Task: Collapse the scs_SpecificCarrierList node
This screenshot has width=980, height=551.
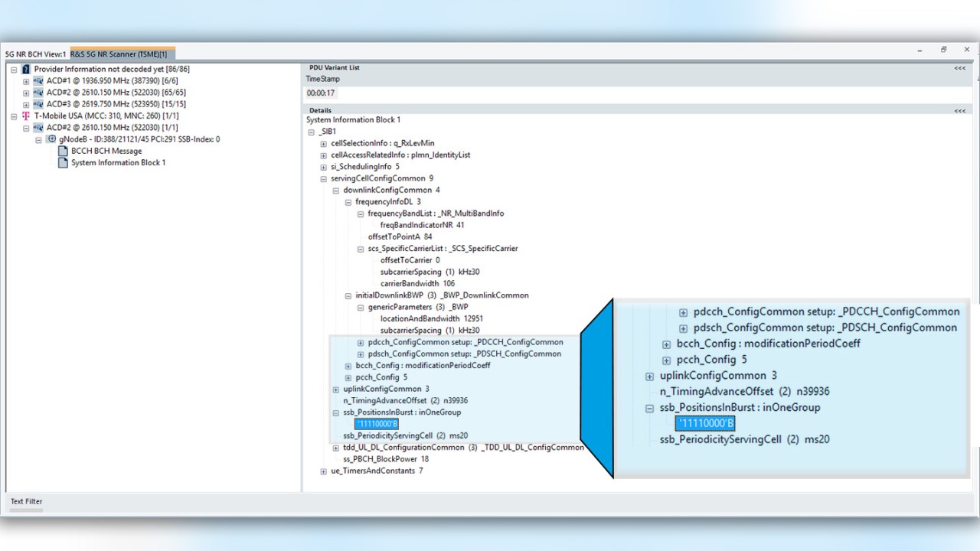Action: [360, 249]
